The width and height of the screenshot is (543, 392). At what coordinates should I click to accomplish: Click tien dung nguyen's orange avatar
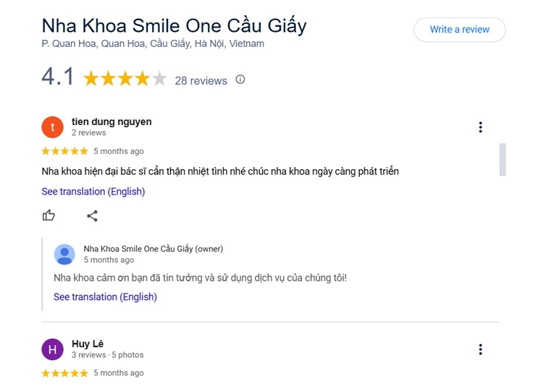click(53, 127)
